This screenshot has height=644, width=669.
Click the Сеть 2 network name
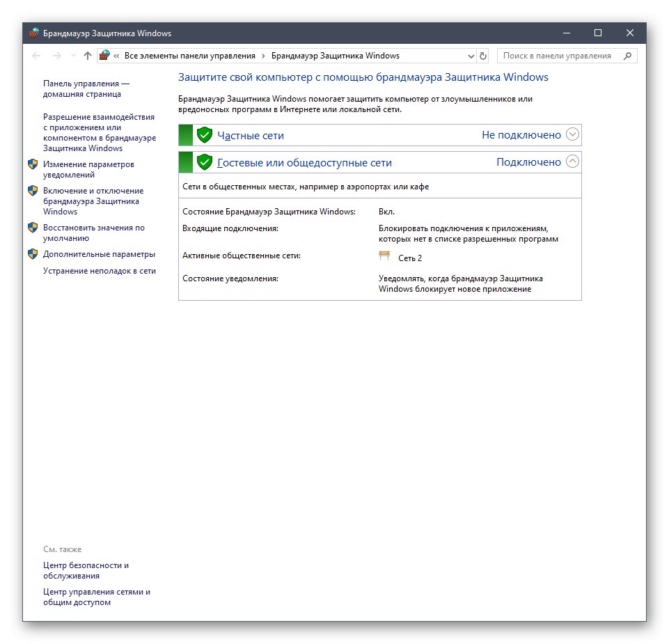pyautogui.click(x=410, y=258)
